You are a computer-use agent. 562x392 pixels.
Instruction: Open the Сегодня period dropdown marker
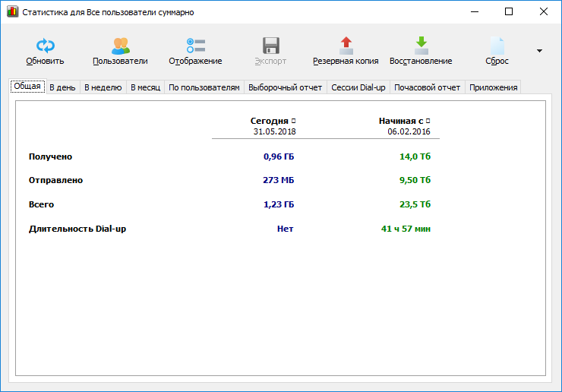click(x=294, y=121)
